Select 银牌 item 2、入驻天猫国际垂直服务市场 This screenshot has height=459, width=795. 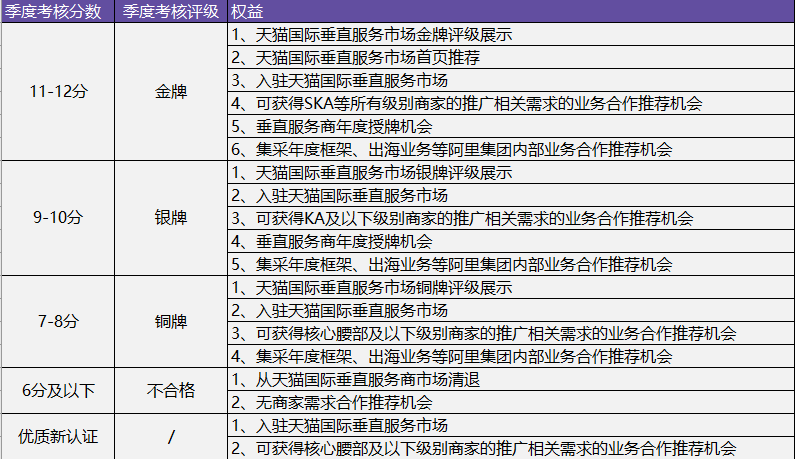(x=511, y=195)
